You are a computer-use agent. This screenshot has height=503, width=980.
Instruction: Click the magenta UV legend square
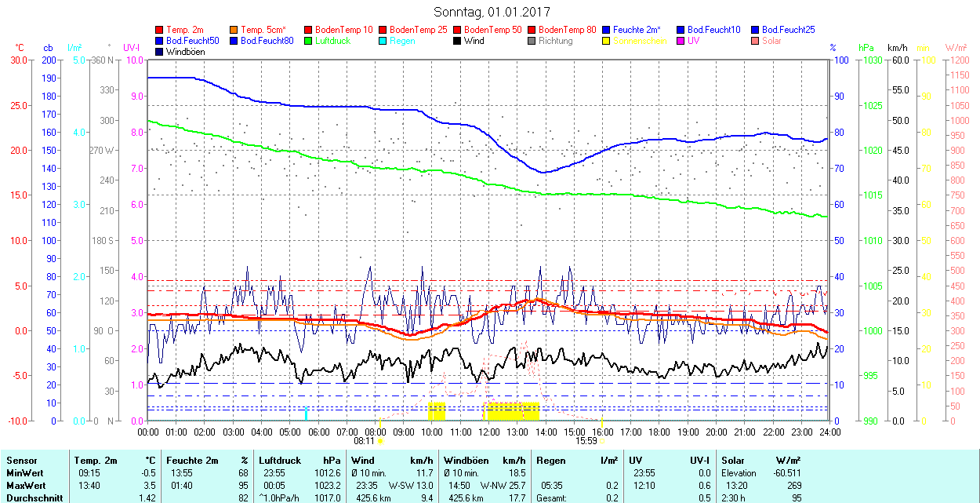[681, 41]
